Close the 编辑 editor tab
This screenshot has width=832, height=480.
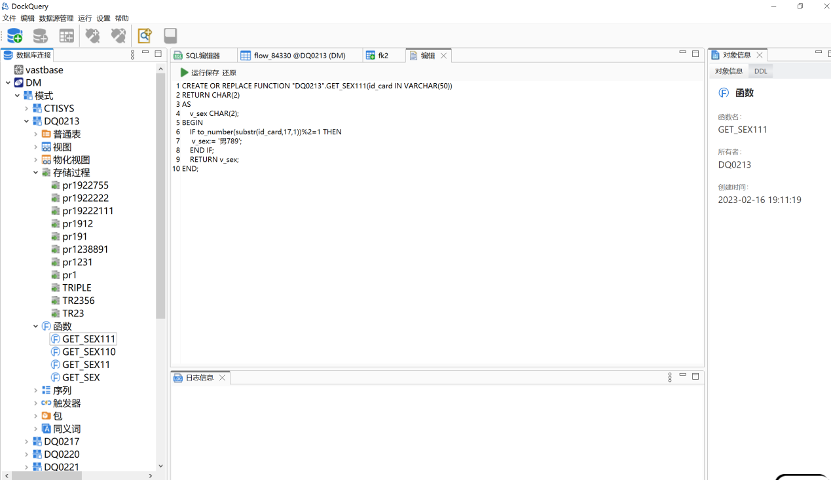tap(444, 55)
